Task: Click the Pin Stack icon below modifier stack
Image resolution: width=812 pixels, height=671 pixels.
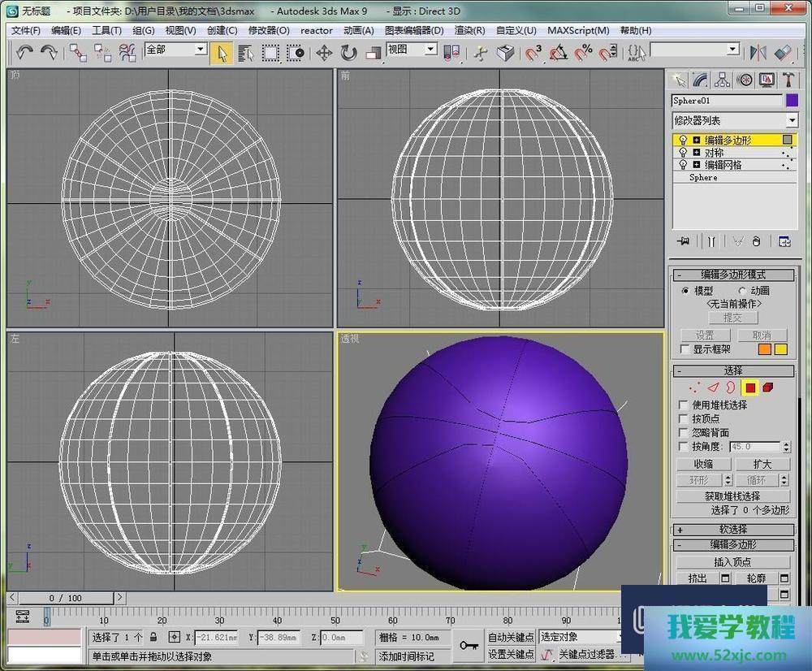Action: pyautogui.click(x=685, y=241)
